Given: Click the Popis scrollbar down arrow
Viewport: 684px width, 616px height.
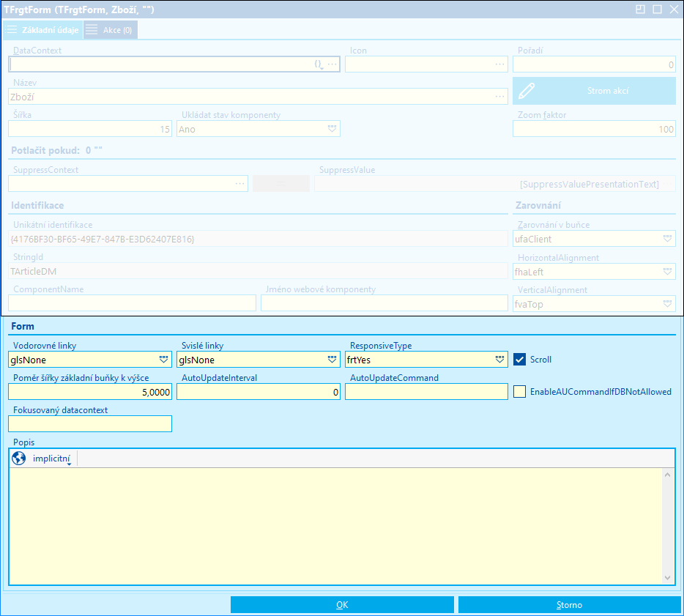Looking at the screenshot, I should pos(667,578).
